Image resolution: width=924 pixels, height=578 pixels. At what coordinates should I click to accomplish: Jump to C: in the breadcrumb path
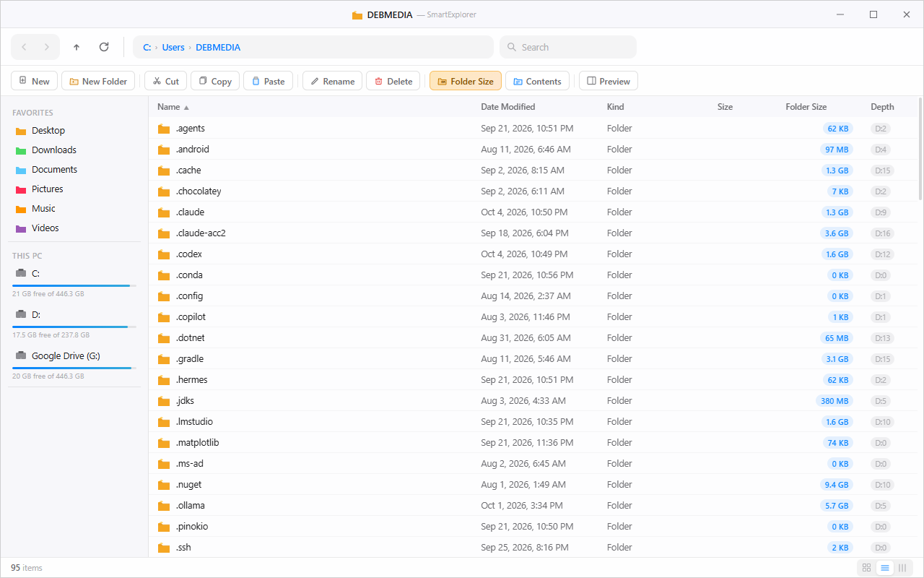click(x=147, y=47)
